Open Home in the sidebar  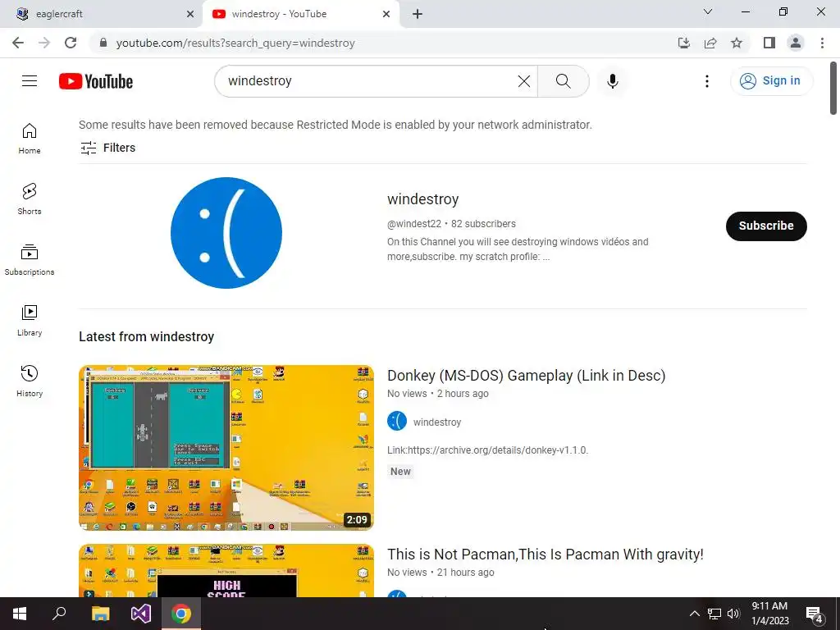coord(30,139)
